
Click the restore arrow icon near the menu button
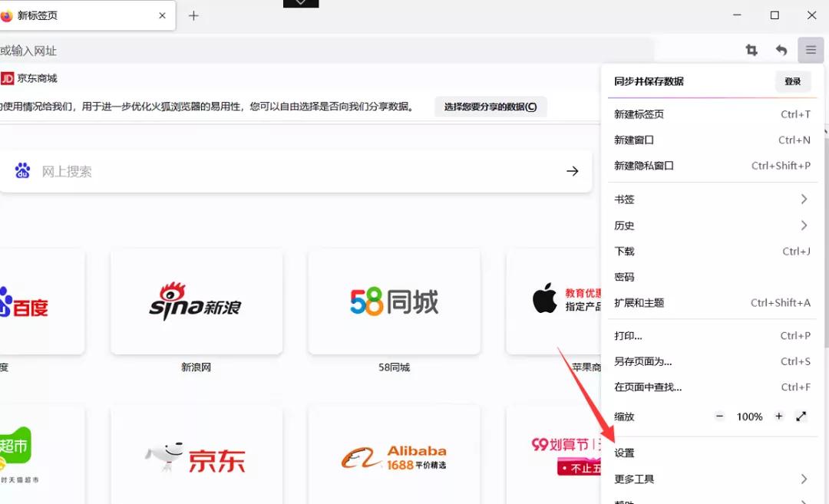[x=781, y=50]
